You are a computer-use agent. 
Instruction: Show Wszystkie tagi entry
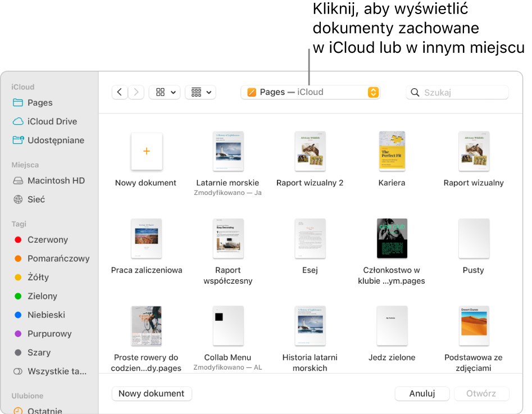point(49,371)
